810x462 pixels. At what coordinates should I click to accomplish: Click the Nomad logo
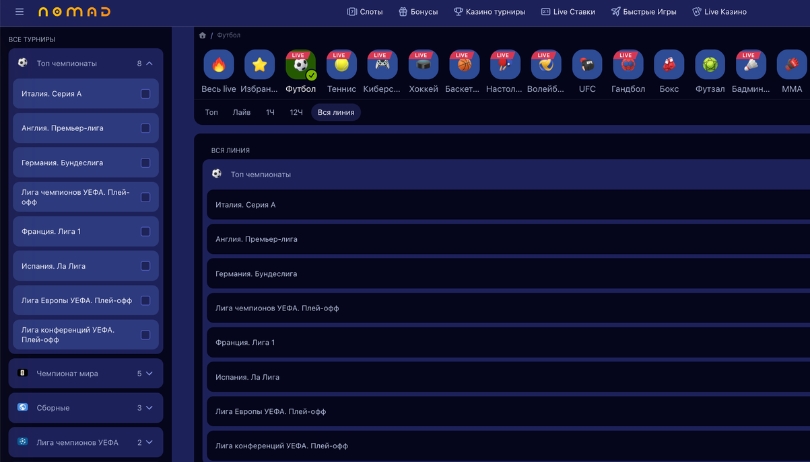coord(74,11)
